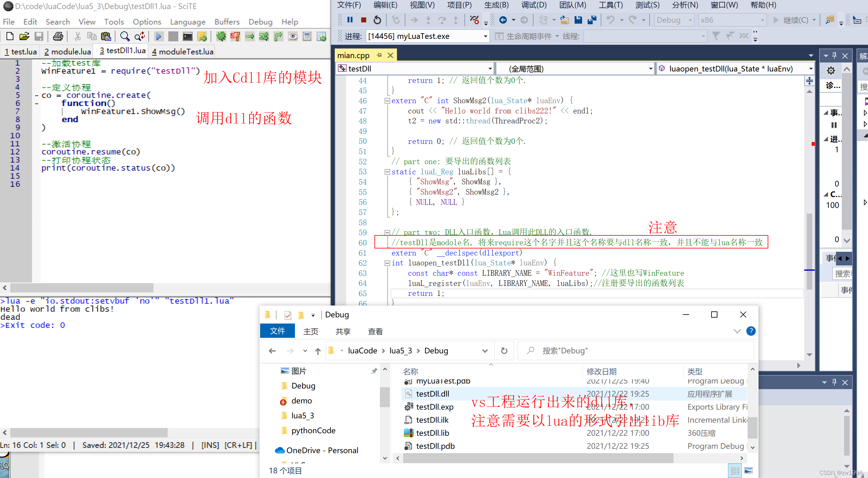Open the 文件 tab in Explorer

click(277, 331)
